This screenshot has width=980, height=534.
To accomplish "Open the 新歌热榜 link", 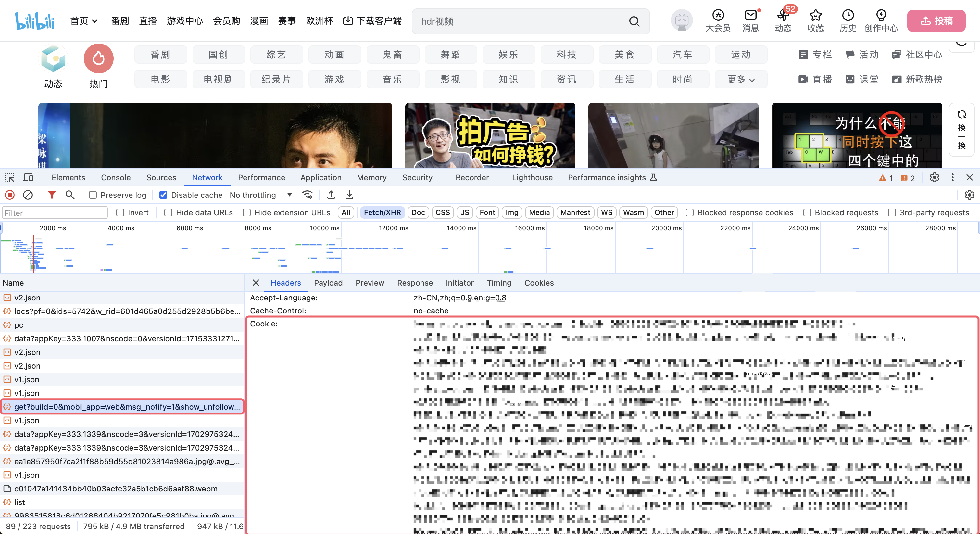I will click(x=917, y=79).
